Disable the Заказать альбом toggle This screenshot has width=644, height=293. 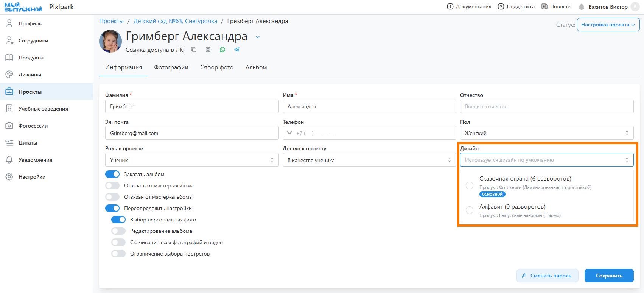pos(112,174)
